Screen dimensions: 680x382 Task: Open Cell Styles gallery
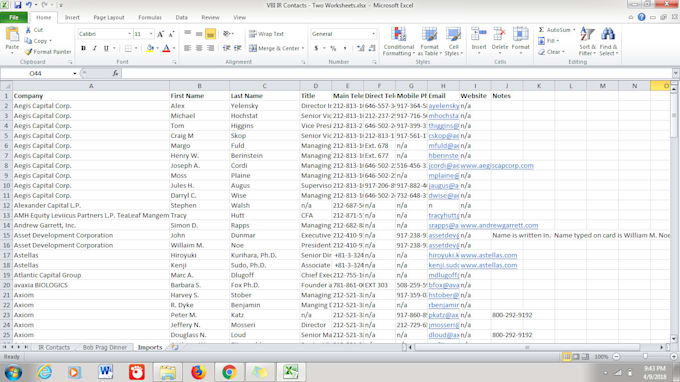(454, 41)
